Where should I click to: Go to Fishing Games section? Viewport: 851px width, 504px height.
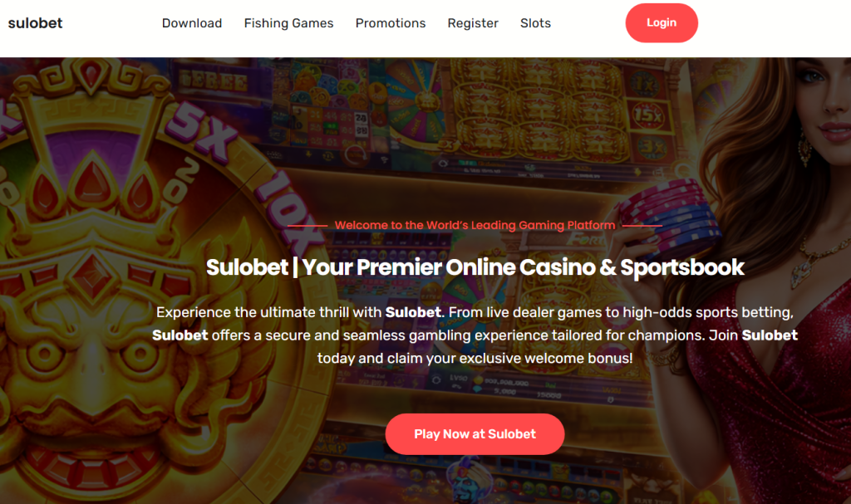point(288,23)
